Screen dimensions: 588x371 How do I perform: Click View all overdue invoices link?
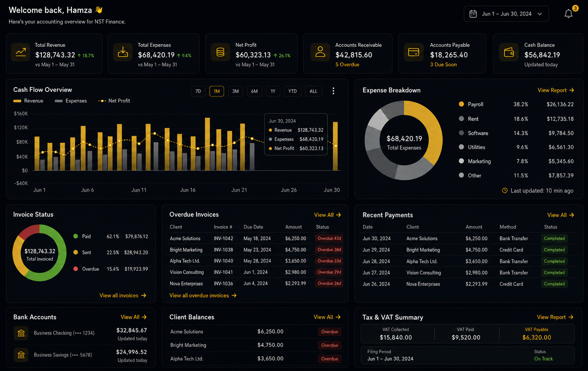click(203, 296)
